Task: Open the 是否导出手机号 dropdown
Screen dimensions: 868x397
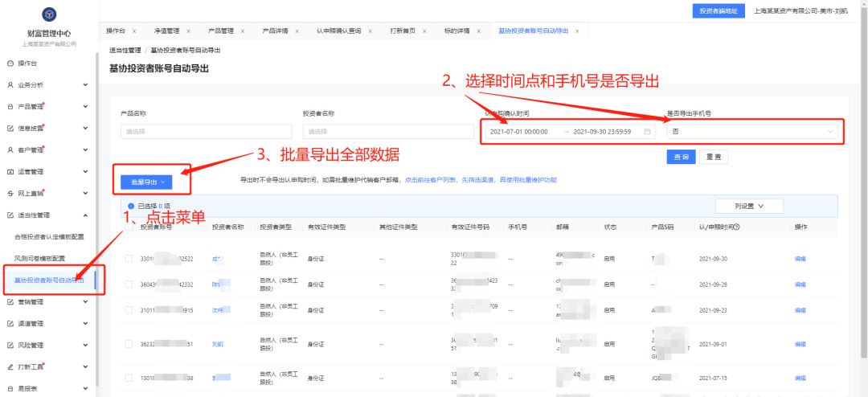Action: click(x=753, y=132)
